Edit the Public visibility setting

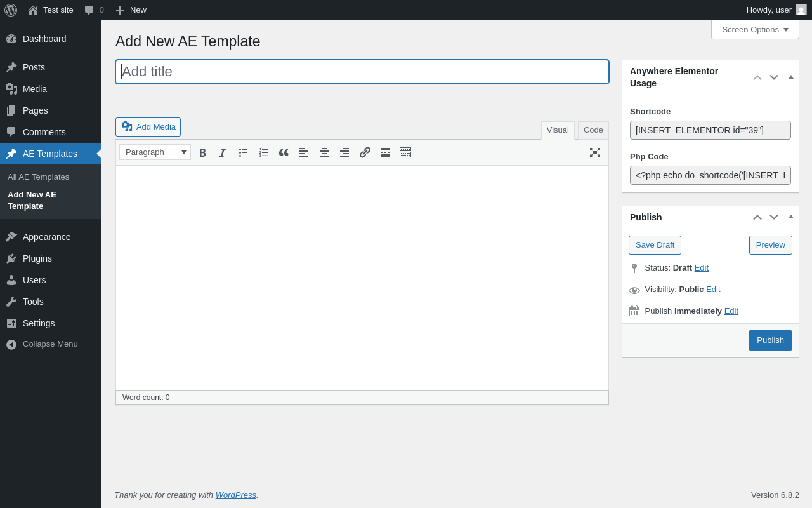tap(713, 290)
